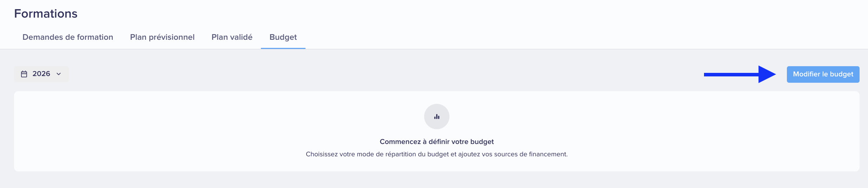This screenshot has height=188, width=868.
Task: Click the words sources de financement
Action: coord(531,154)
